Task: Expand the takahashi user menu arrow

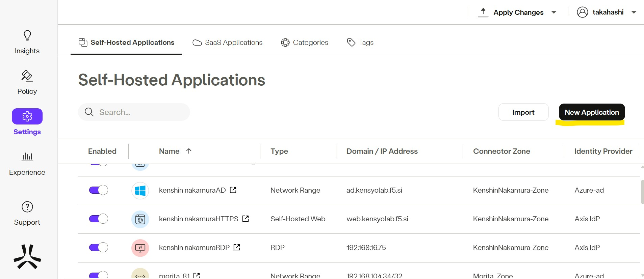Action: point(634,12)
